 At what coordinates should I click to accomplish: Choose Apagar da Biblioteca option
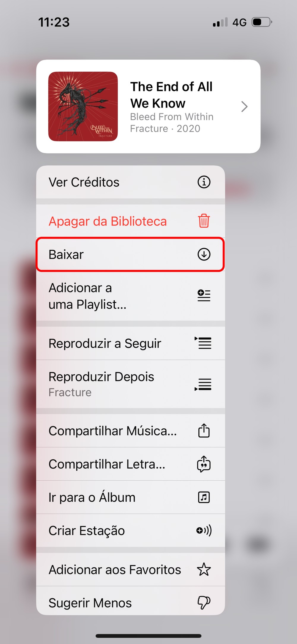[108, 221]
